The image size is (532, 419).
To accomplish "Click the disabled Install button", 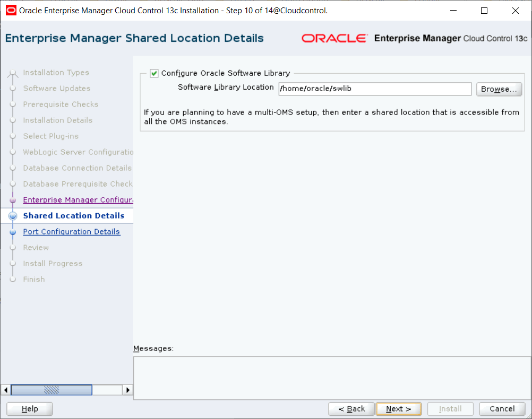I will click(x=450, y=409).
